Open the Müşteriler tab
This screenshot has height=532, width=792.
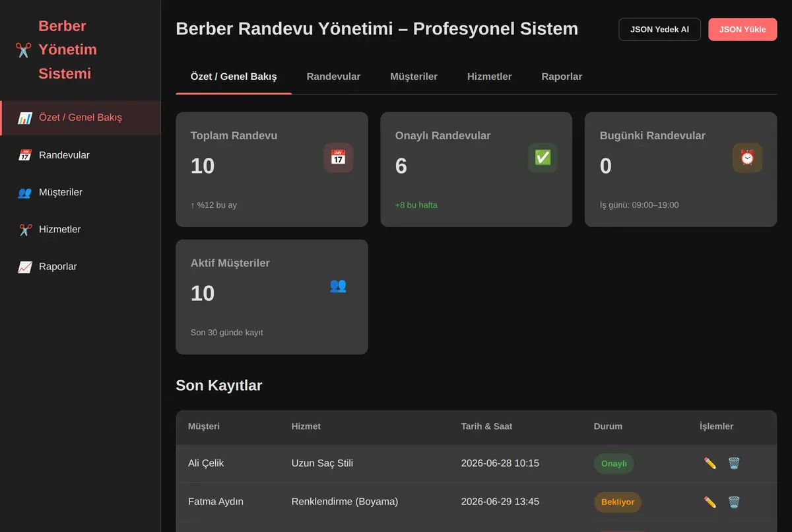[414, 77]
